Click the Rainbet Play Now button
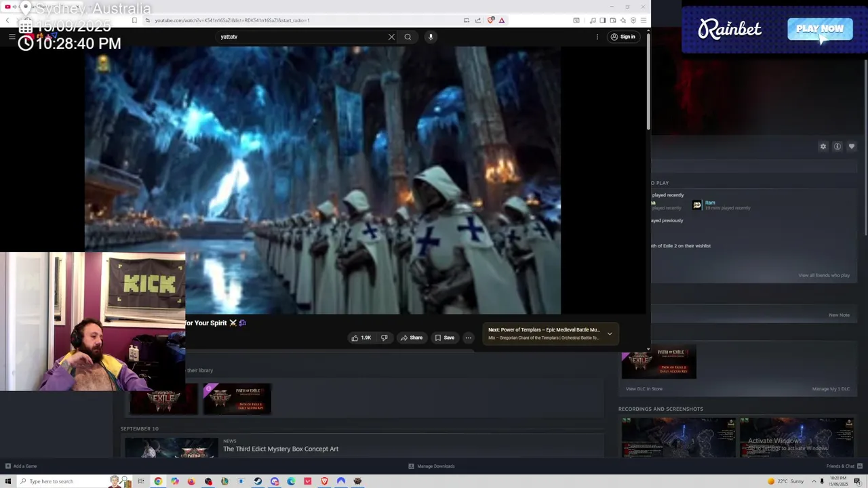The width and height of the screenshot is (868, 488). tap(820, 29)
